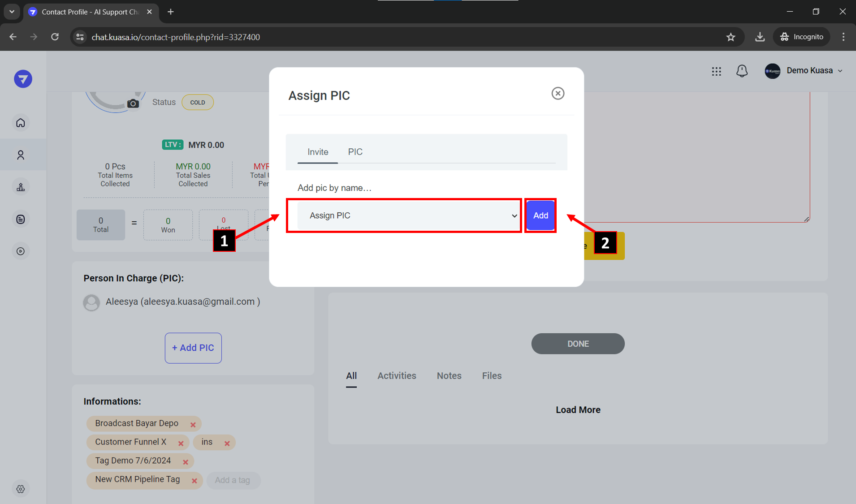
Task: Click the + Add PIC button
Action: (193, 348)
